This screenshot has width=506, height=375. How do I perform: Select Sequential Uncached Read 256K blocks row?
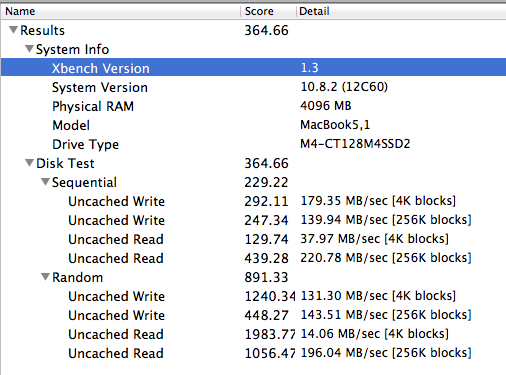(x=253, y=258)
